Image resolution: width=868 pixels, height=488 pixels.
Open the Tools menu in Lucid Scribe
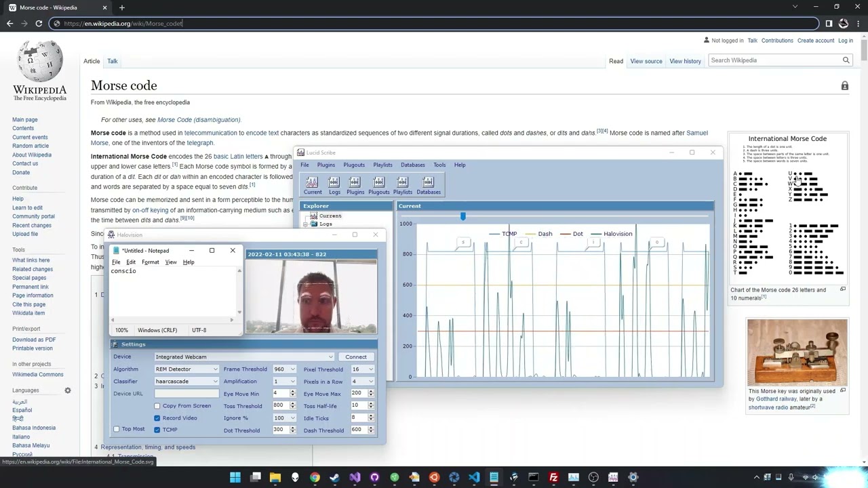pos(439,165)
